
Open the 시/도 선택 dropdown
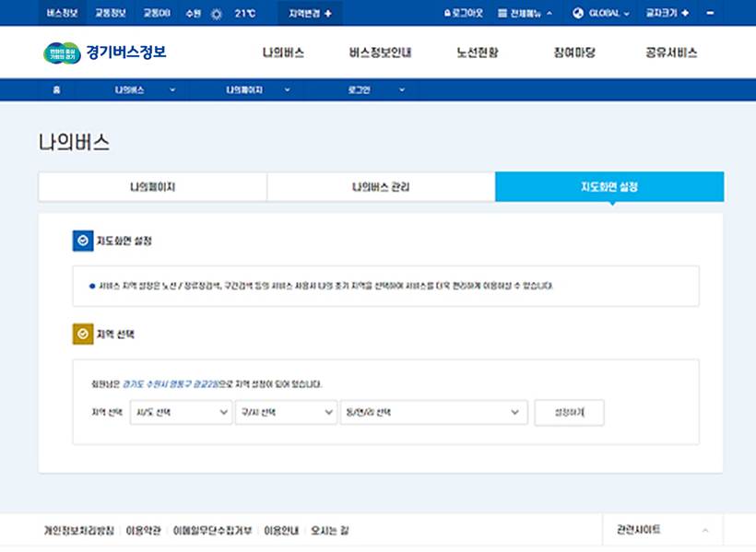tap(180, 413)
